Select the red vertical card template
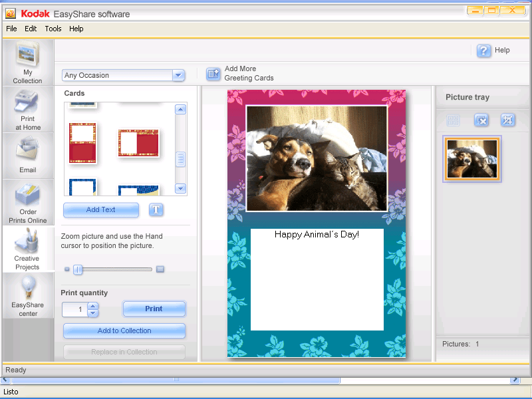Screen dimensions: 532x399 click(83, 142)
